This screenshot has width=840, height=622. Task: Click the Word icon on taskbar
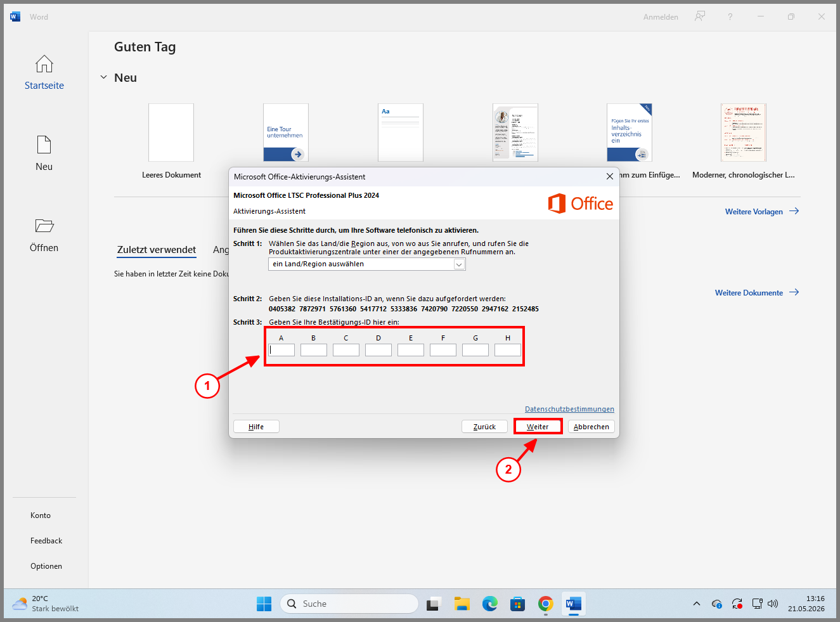click(x=574, y=604)
